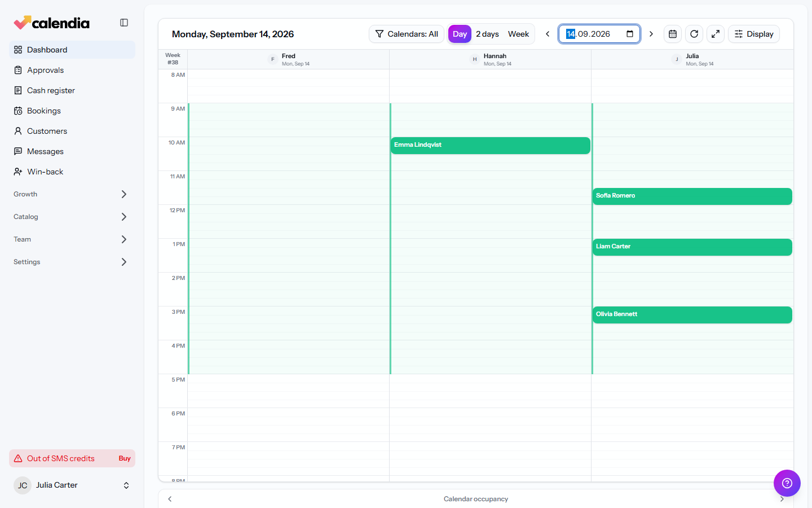This screenshot has width=812, height=508.
Task: Click the Calendia logo
Action: pos(52,23)
